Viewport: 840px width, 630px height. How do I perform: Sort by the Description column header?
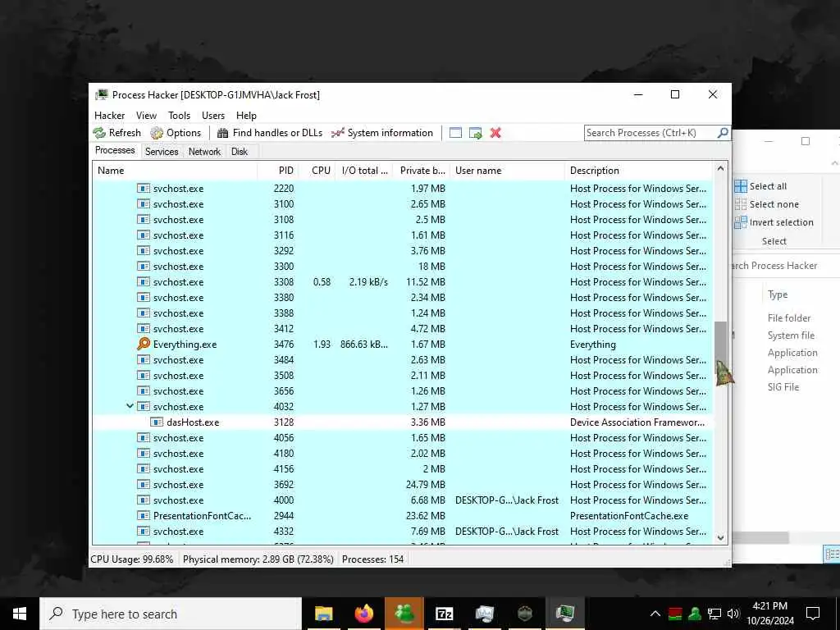[639, 171]
